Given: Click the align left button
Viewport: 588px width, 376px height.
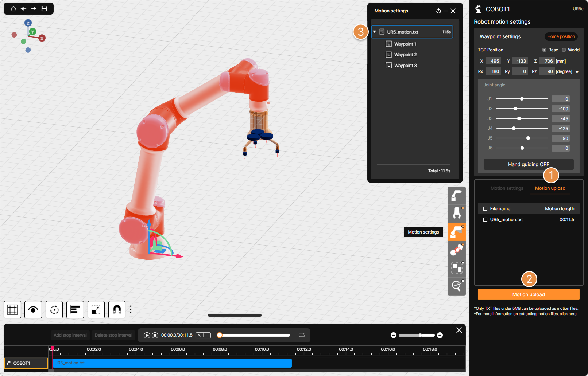Looking at the screenshot, I should (75, 310).
